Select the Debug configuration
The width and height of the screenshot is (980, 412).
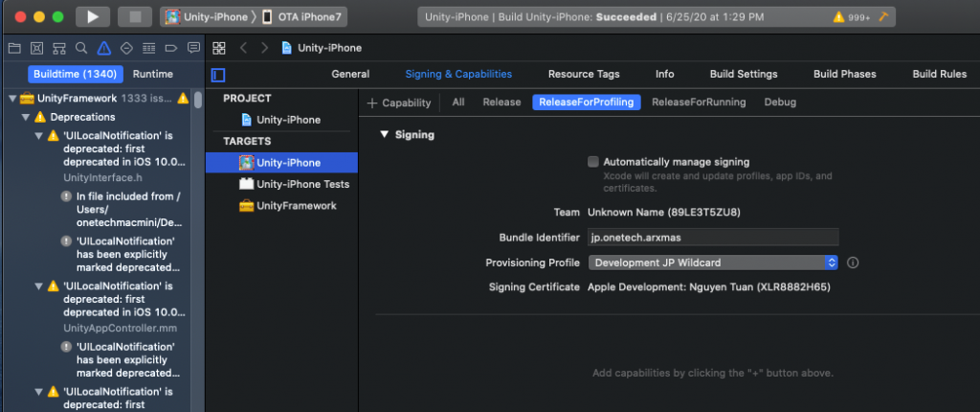point(780,103)
